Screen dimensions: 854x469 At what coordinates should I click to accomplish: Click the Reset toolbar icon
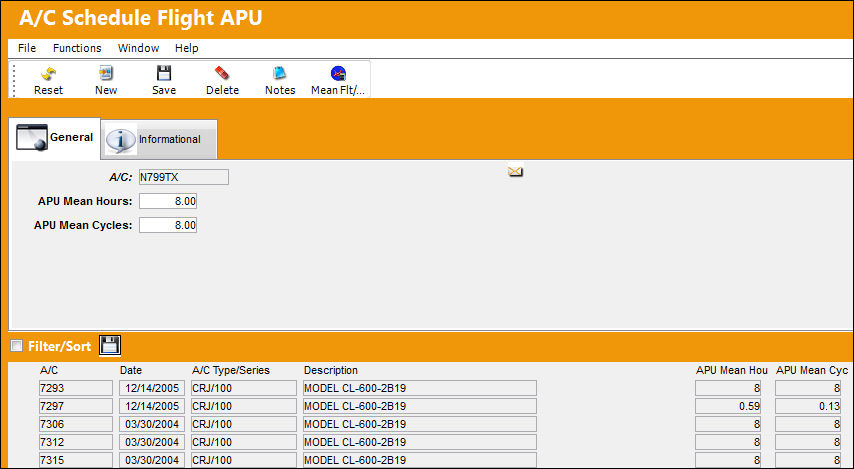point(48,73)
